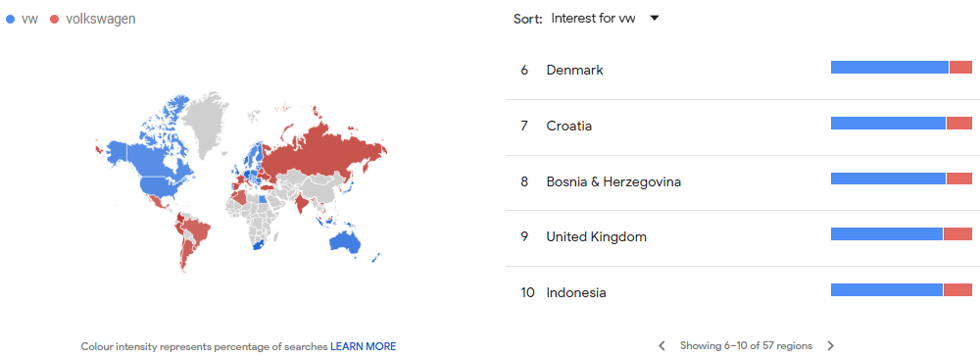Click Brazil on the world map

[x=196, y=232]
